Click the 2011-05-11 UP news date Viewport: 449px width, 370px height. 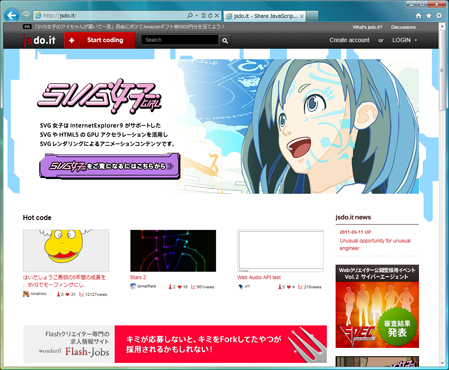coord(355,232)
